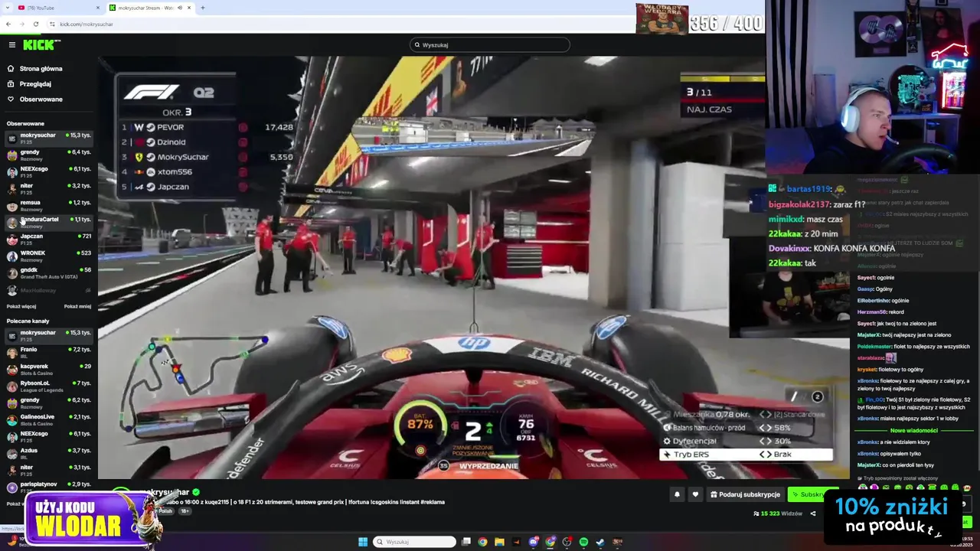Expand list with Pokaż więcej

(21, 306)
